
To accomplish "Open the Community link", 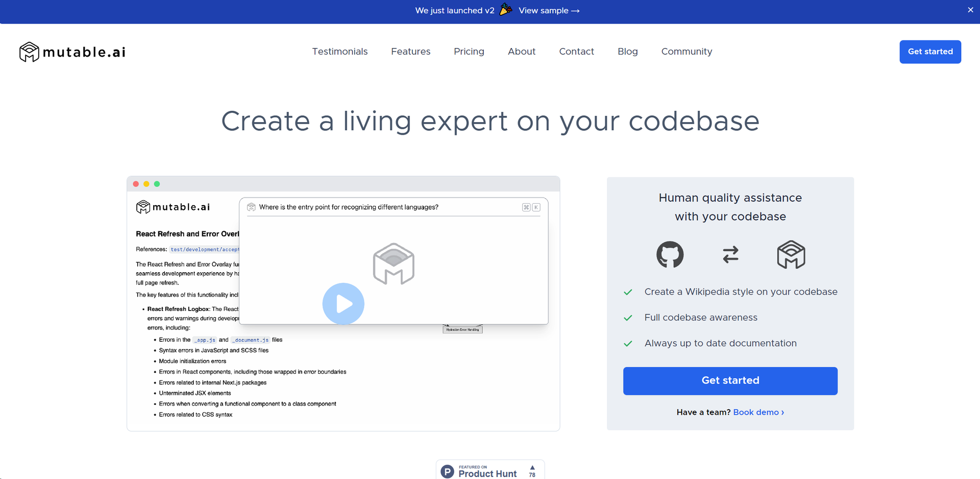I will (687, 52).
